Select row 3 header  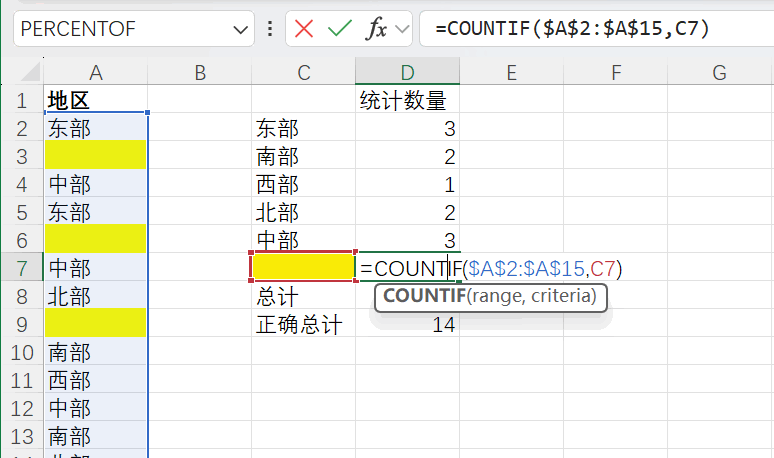[x=22, y=156]
